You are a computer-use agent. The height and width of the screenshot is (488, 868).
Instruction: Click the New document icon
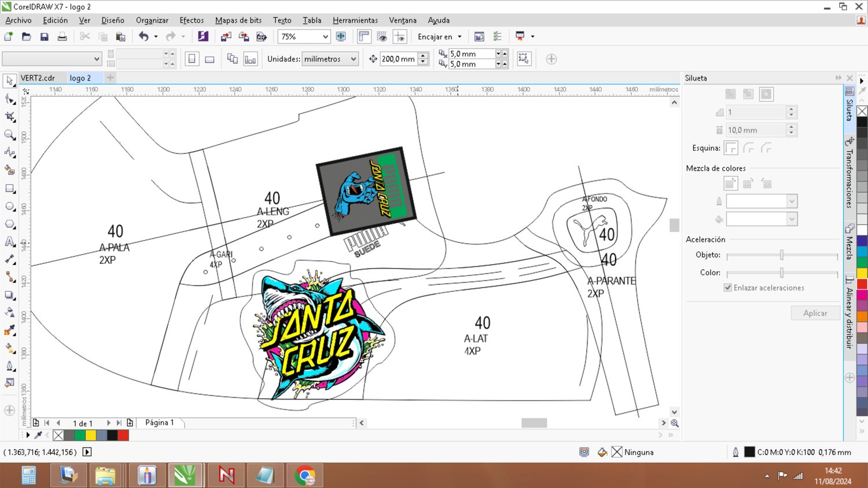coord(9,36)
